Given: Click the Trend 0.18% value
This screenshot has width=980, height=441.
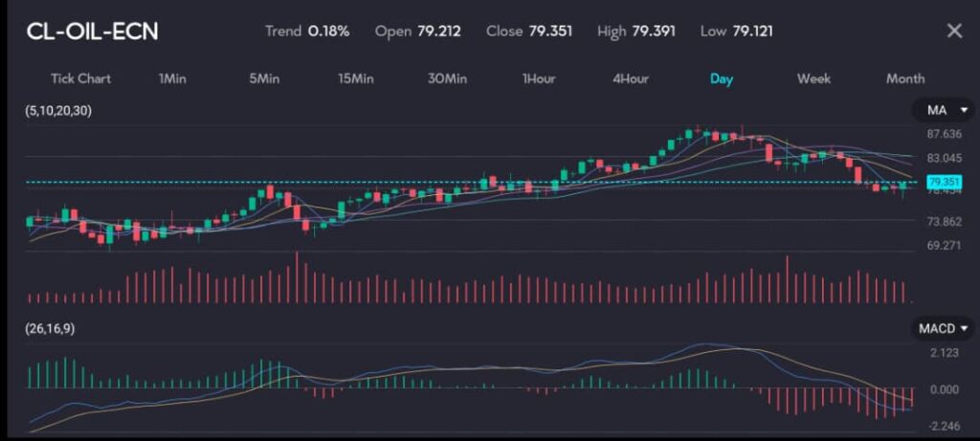Looking at the screenshot, I should 328,31.
